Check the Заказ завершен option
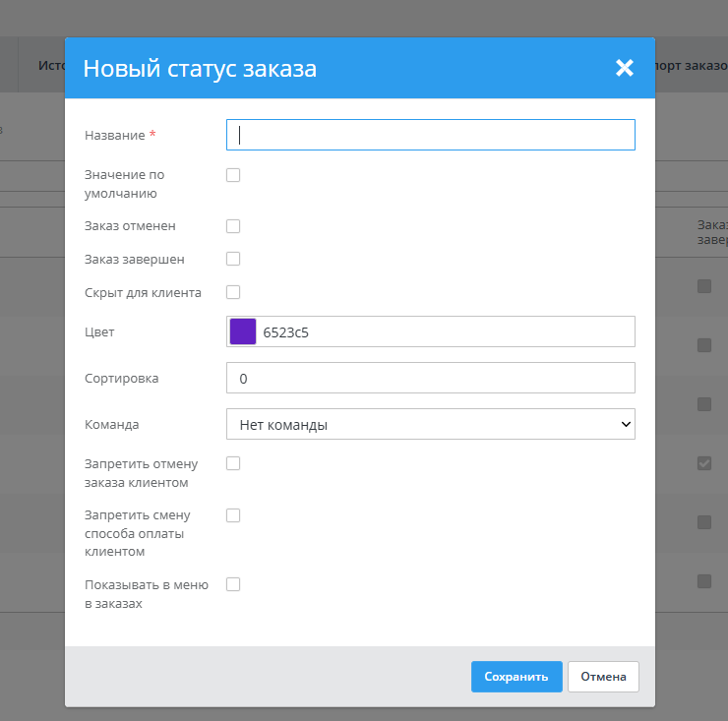728x721 pixels. [233, 259]
